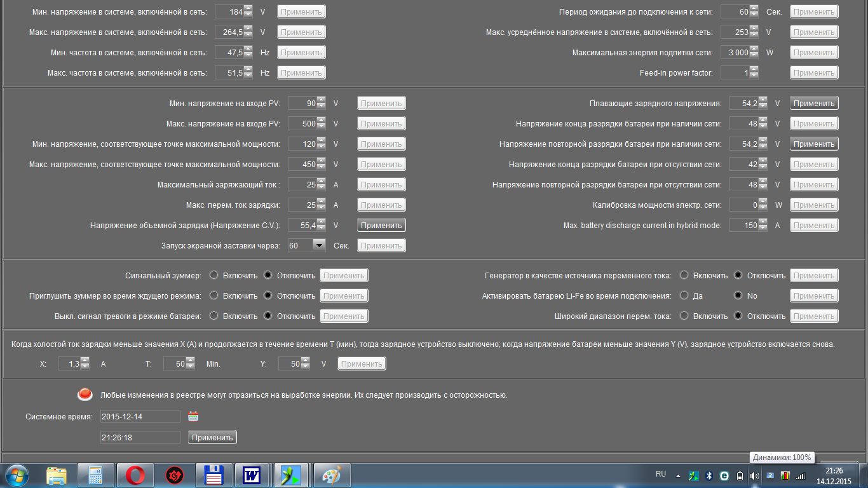
Task: Click Применить for the X, T, Y settings
Action: click(x=362, y=363)
